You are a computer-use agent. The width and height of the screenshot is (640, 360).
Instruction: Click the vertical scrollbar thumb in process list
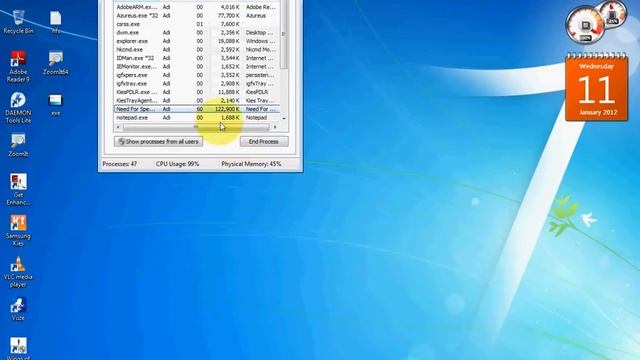pyautogui.click(x=284, y=35)
